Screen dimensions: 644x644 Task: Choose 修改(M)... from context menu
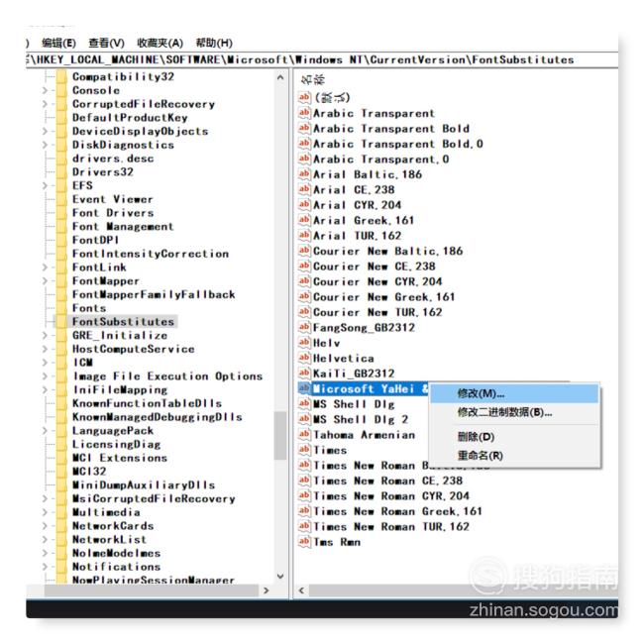[514, 393]
